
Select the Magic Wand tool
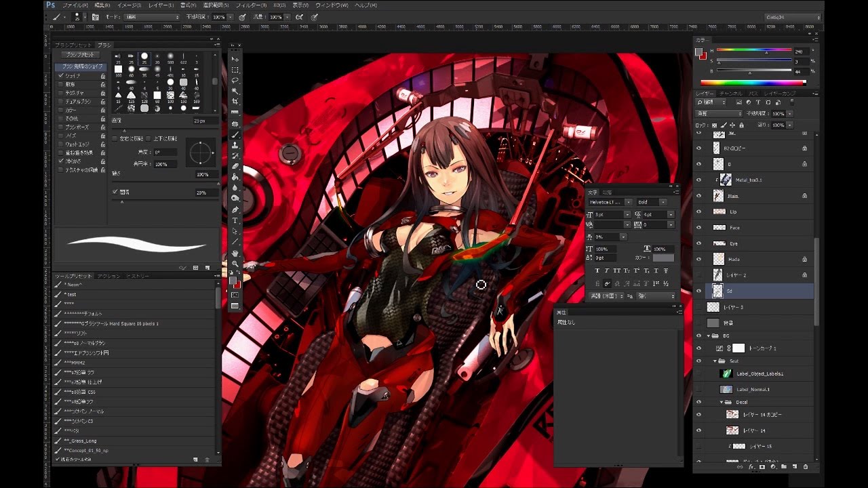[235, 91]
